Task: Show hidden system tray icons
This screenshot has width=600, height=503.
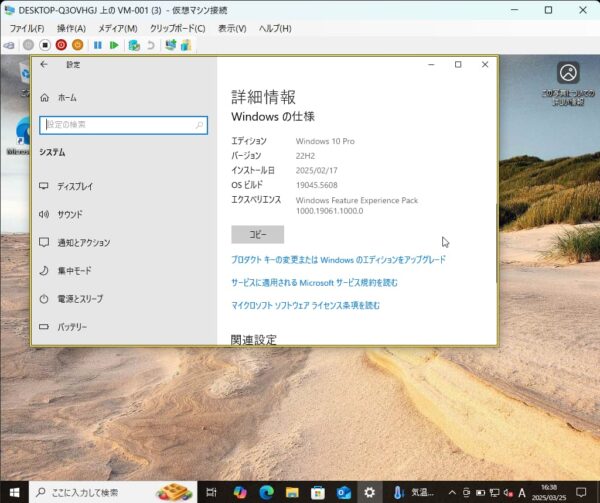Action: pyautogui.click(x=452, y=493)
